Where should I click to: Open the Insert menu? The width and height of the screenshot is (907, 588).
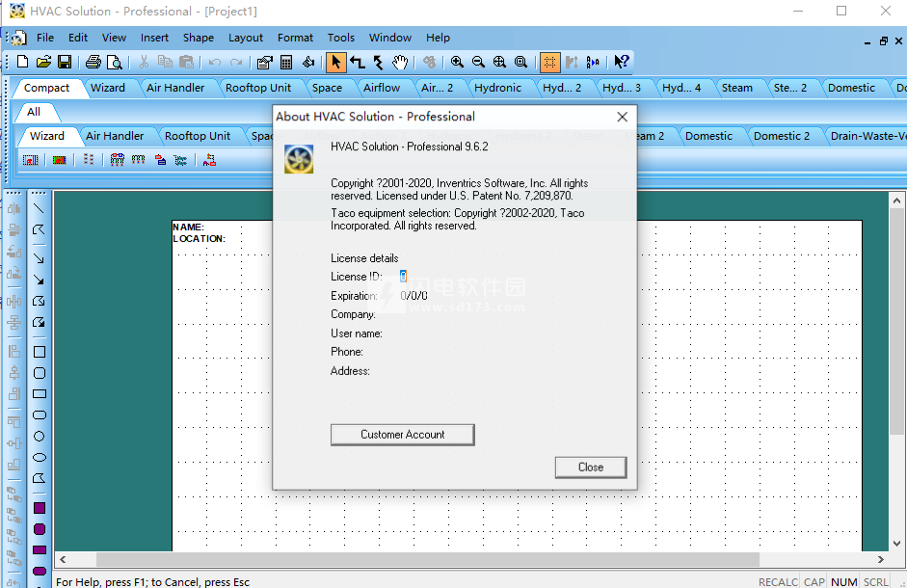coord(154,38)
